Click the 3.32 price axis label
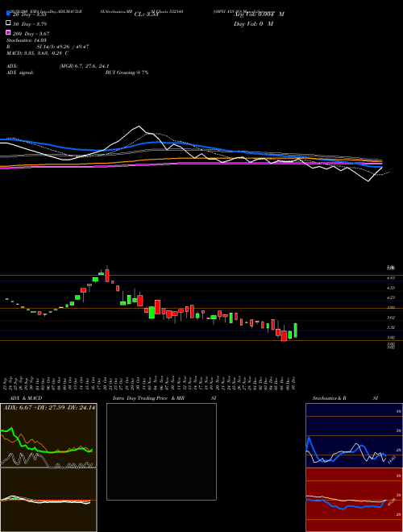403x532 pixels. tap(390, 327)
